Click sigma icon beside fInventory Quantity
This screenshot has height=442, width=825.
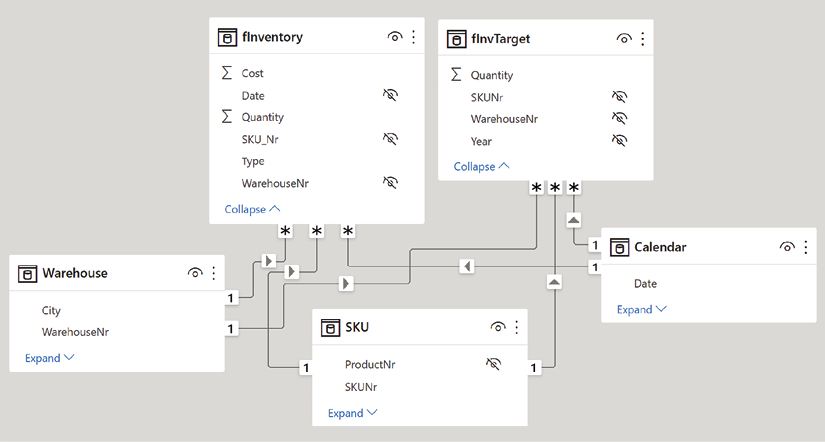pos(227,116)
